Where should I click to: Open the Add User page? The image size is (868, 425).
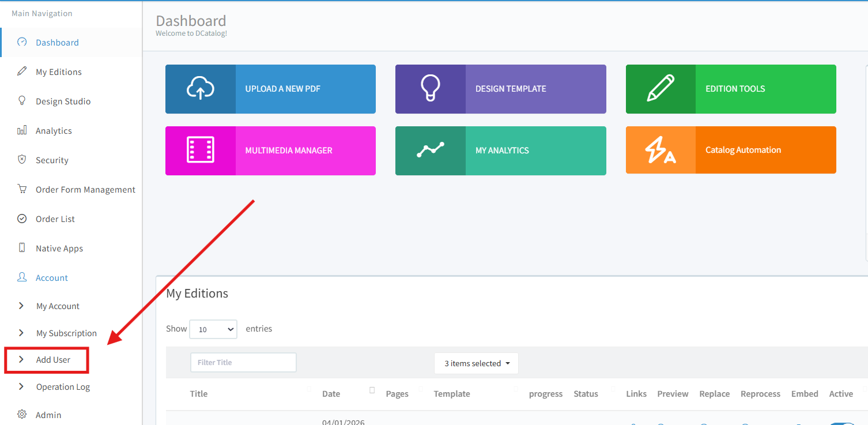(53, 360)
